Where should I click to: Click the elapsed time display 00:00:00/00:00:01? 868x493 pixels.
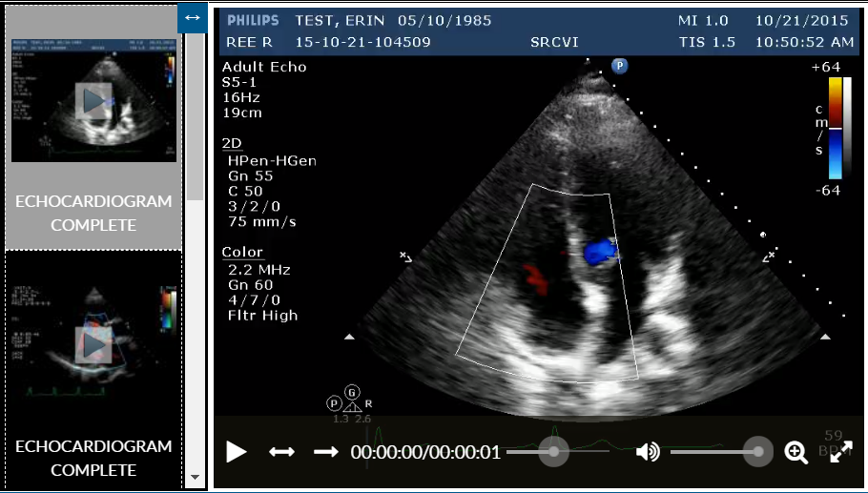425,452
